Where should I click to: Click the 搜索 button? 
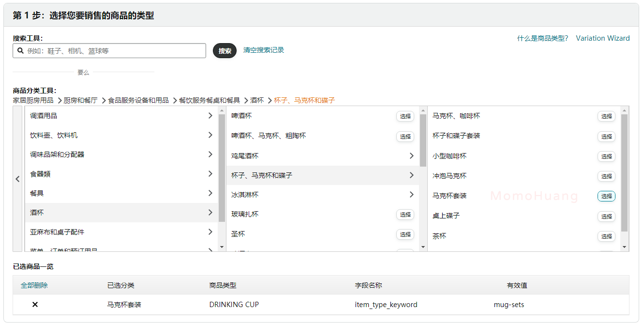225,50
